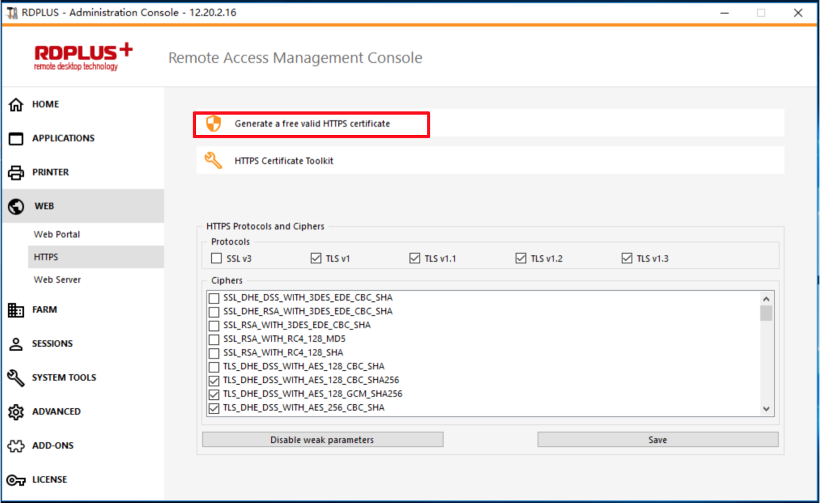Click Disable weak parameters button
This screenshot has height=504, width=820.
click(x=322, y=440)
